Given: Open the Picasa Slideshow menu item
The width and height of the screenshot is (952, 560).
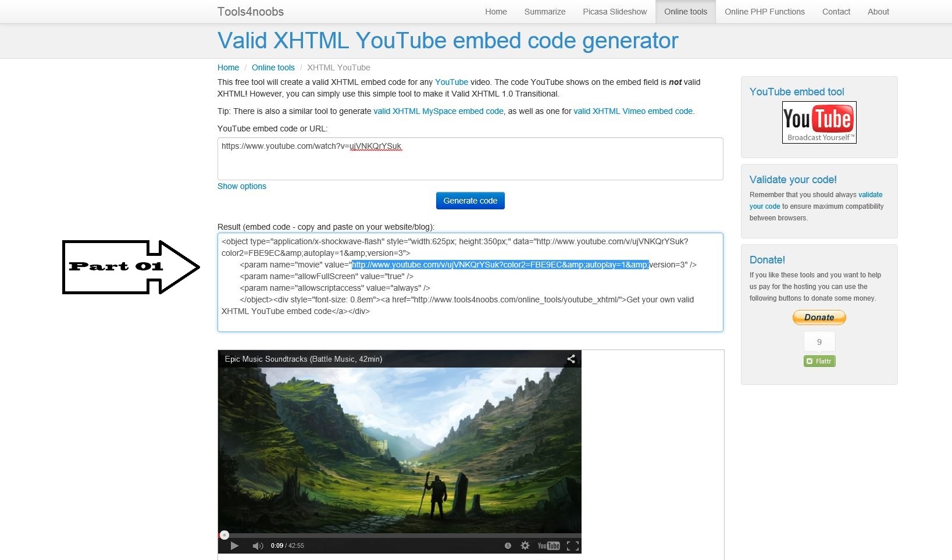Looking at the screenshot, I should tap(615, 12).
